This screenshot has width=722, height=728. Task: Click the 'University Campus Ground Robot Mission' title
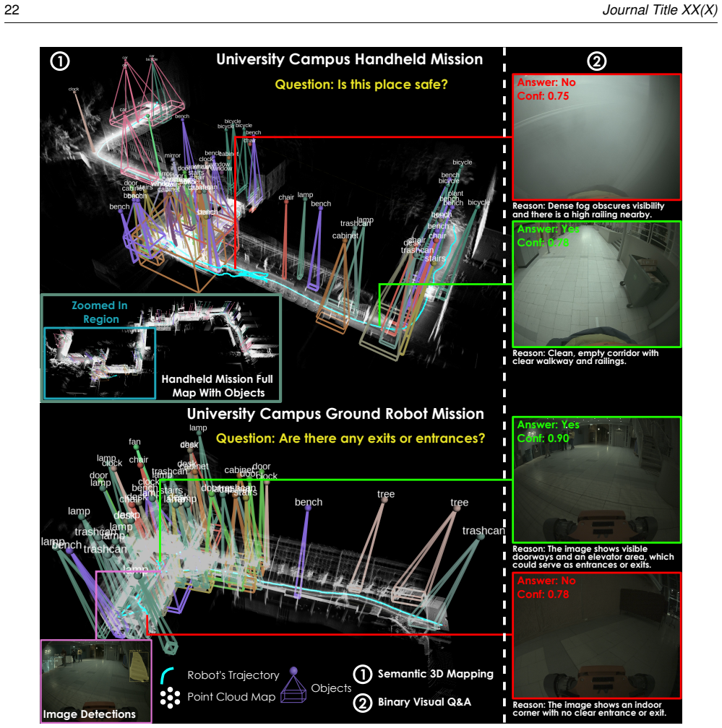(x=335, y=414)
